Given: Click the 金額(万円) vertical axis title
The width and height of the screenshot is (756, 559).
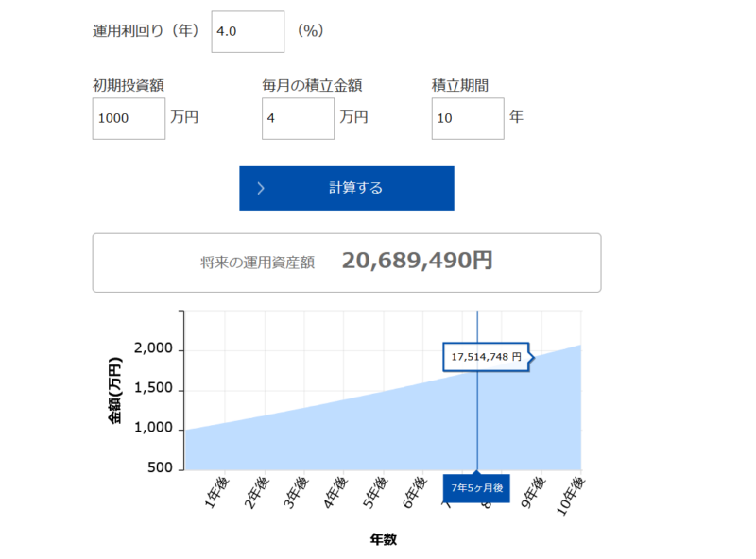Looking at the screenshot, I should 115,390.
